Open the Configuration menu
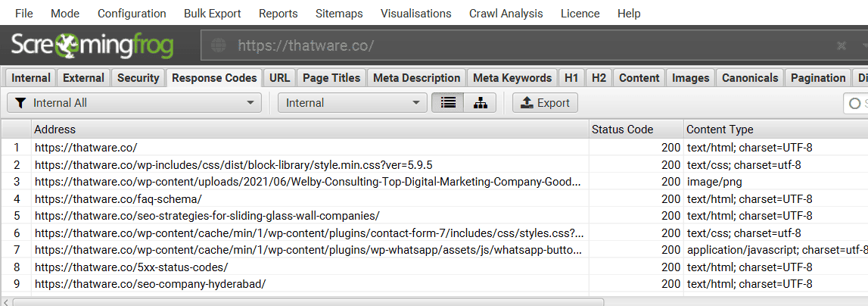The image size is (868, 306). (x=132, y=14)
